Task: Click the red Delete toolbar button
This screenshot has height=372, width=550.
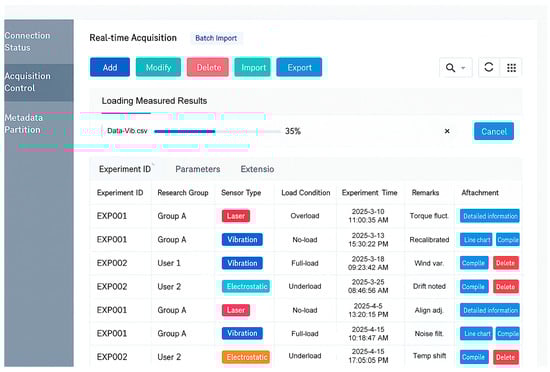Action: (x=208, y=67)
